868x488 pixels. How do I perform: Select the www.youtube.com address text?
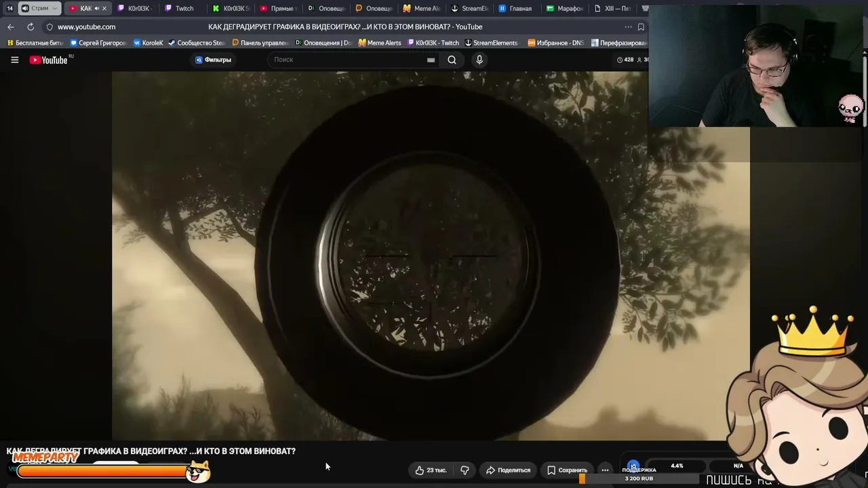coord(86,27)
